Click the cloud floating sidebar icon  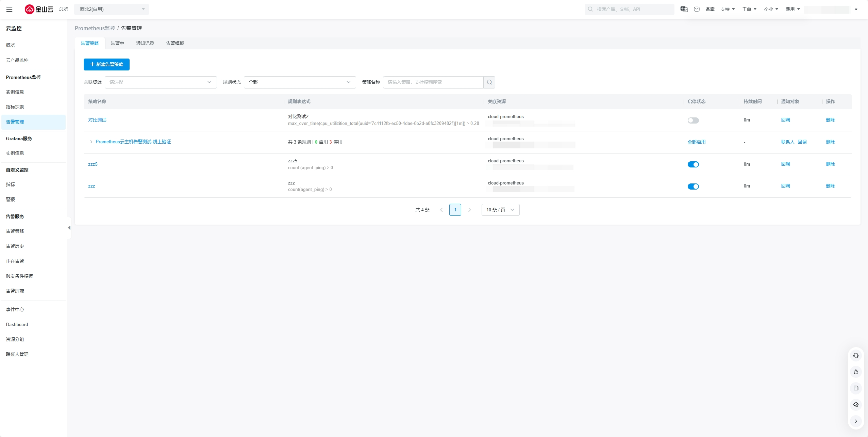click(856, 405)
